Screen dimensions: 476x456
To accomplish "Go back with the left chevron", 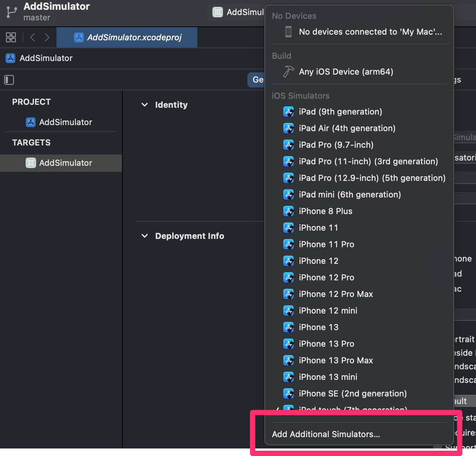I will (33, 37).
